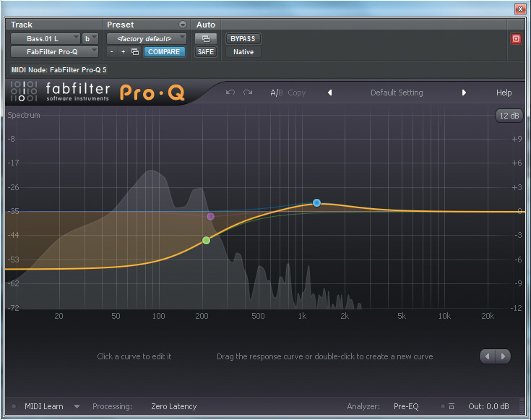Click the MIDI Node FabFilter Pro-Q 5 label

click(x=59, y=70)
